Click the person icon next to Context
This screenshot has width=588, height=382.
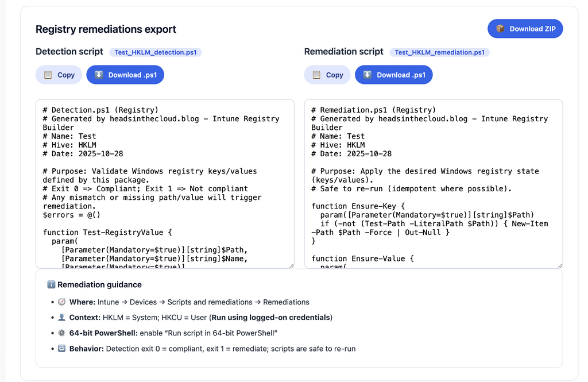62,318
